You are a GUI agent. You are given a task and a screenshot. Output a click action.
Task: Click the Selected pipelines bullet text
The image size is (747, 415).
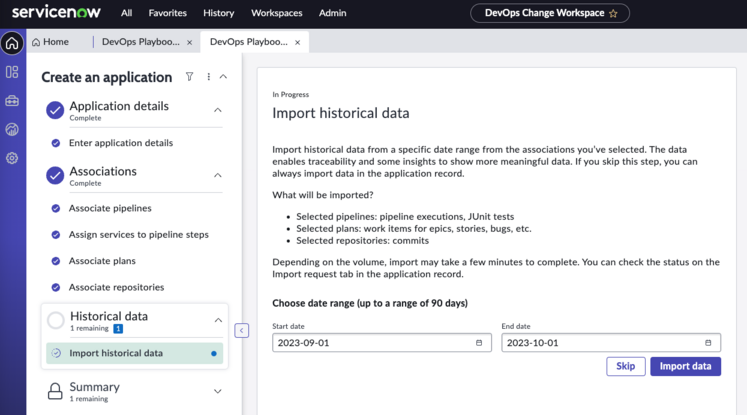[x=405, y=216]
